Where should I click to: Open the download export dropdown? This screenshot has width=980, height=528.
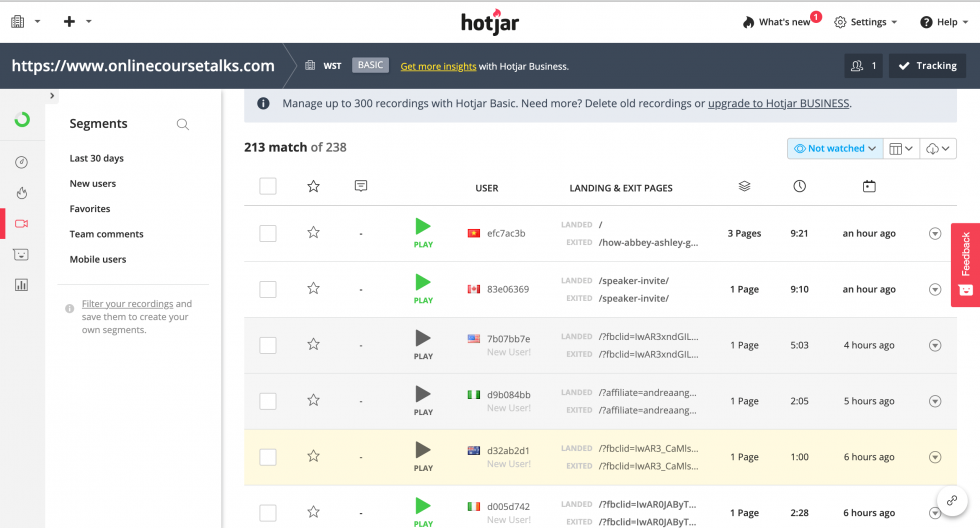tap(938, 149)
